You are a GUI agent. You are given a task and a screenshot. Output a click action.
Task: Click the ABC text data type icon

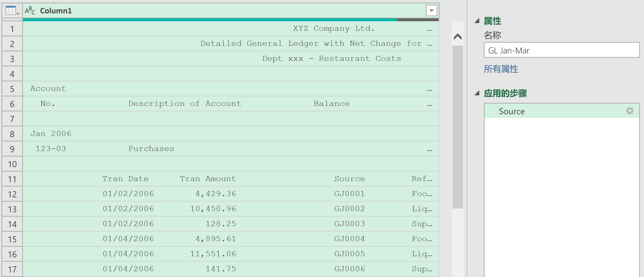[30, 11]
